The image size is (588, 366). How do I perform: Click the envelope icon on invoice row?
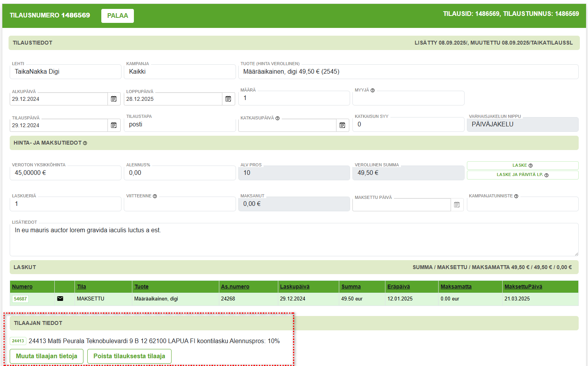coord(60,299)
